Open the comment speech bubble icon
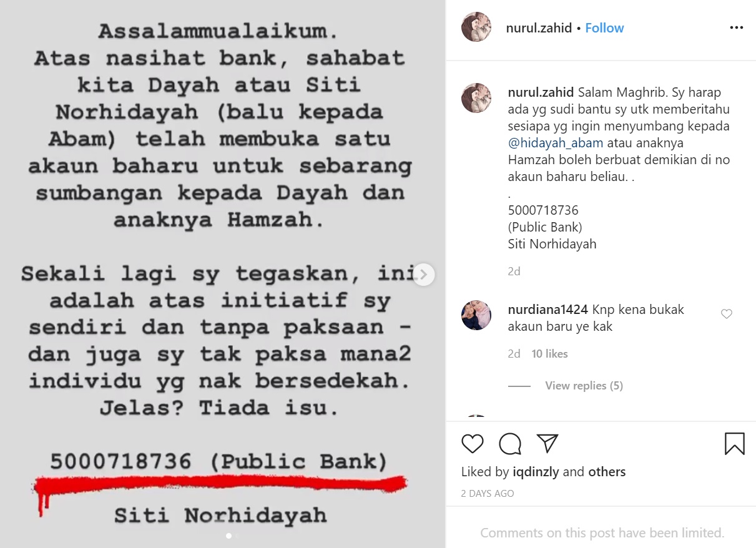Image resolution: width=756 pixels, height=548 pixels. (510, 444)
